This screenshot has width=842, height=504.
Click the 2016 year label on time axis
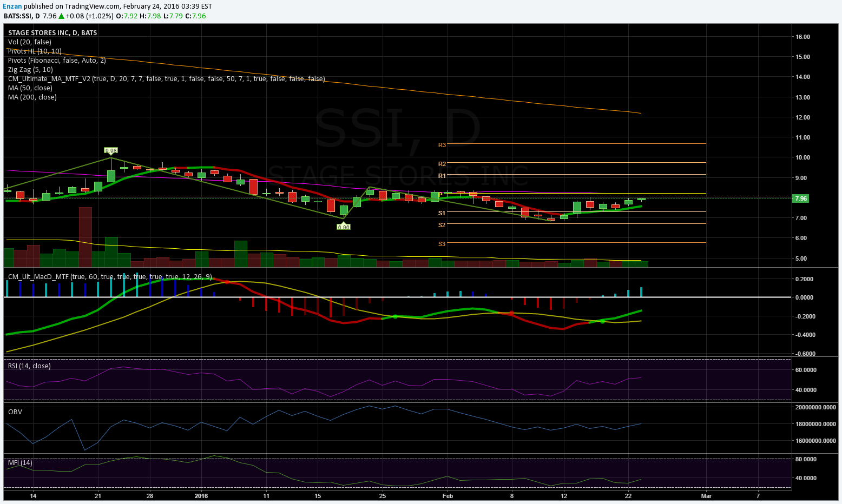(x=201, y=496)
